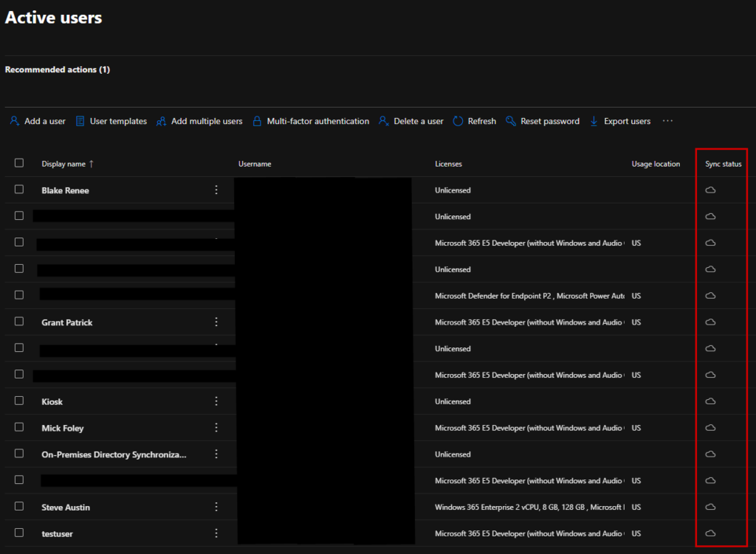Image resolution: width=756 pixels, height=554 pixels.
Task: Export users with download icon
Action: pyautogui.click(x=594, y=121)
